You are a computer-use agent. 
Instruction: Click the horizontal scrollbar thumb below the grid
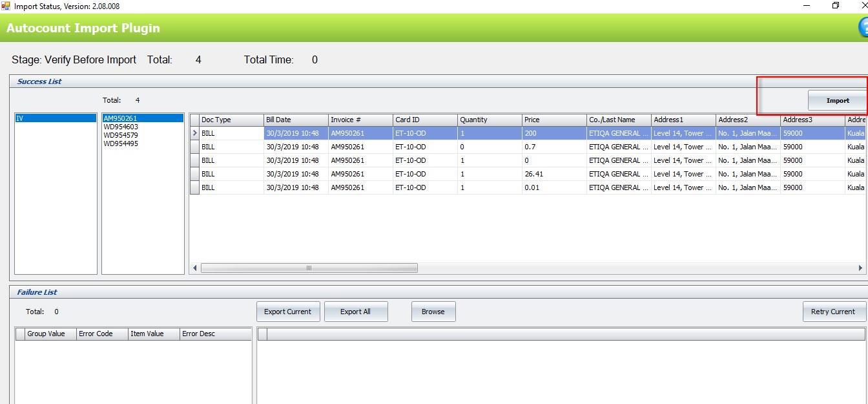(x=309, y=267)
